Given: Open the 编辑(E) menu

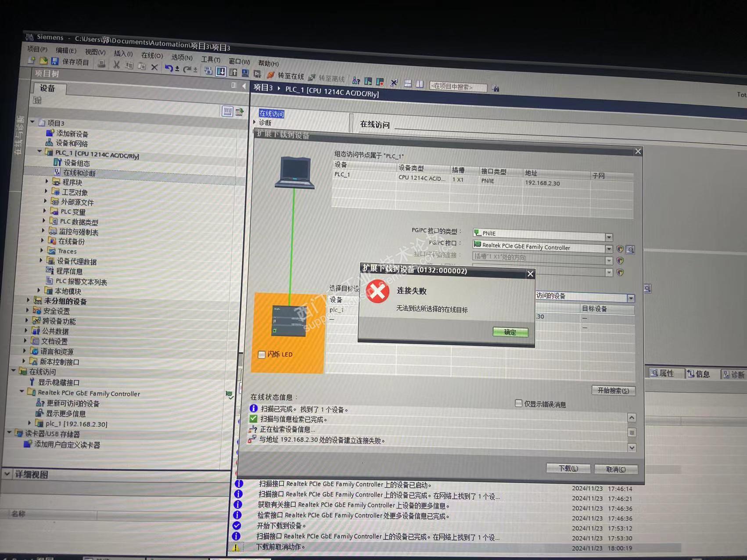Looking at the screenshot, I should click(x=66, y=50).
